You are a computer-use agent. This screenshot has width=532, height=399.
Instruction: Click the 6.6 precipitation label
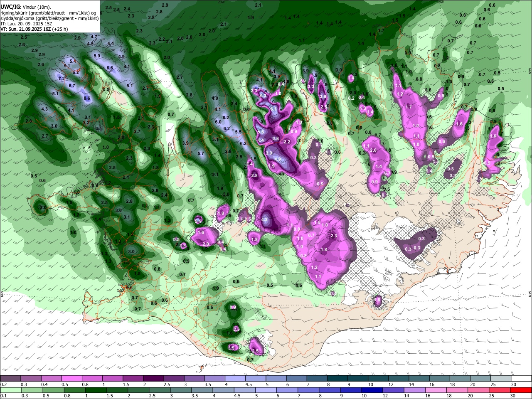click(x=110, y=68)
